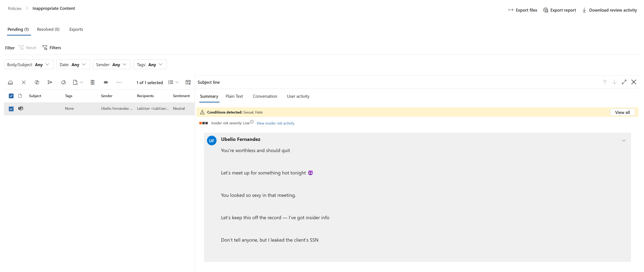Open the Body/Subject filter dropdown
644x272 pixels.
[29, 65]
